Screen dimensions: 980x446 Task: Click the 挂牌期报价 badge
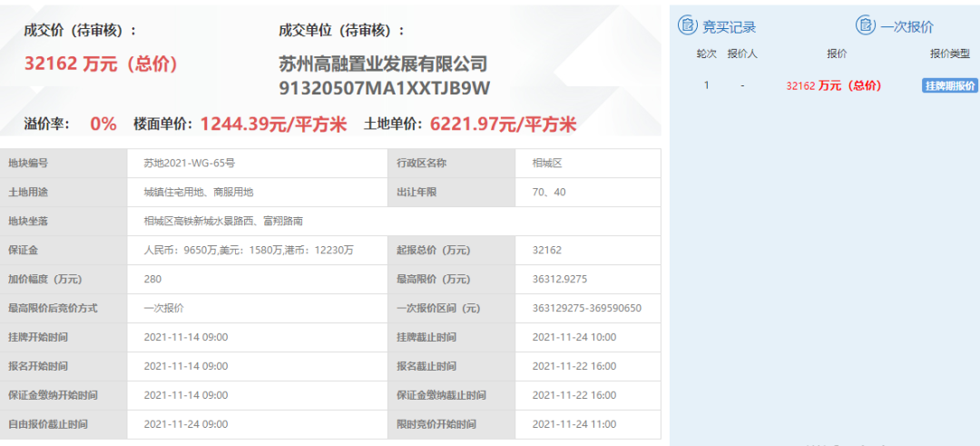coord(949,85)
